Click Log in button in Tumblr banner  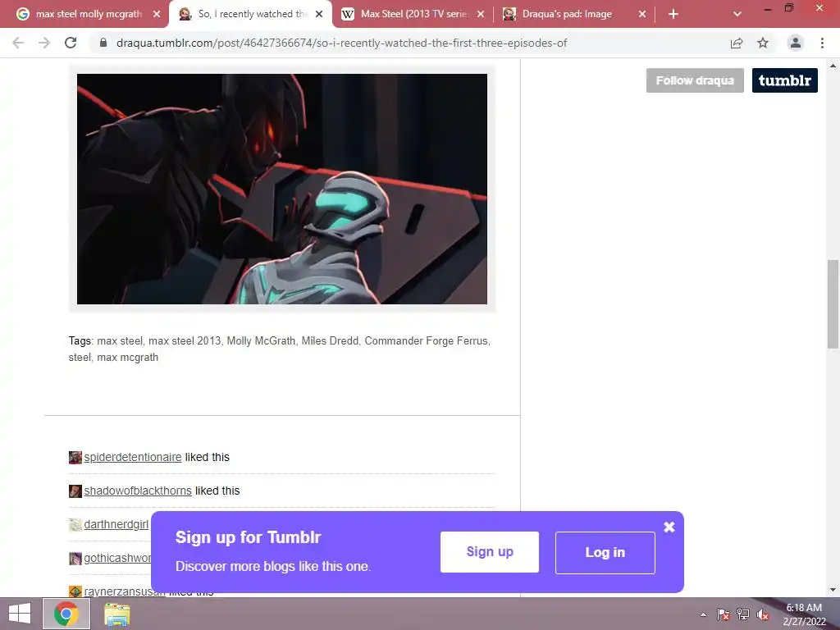[x=605, y=552]
